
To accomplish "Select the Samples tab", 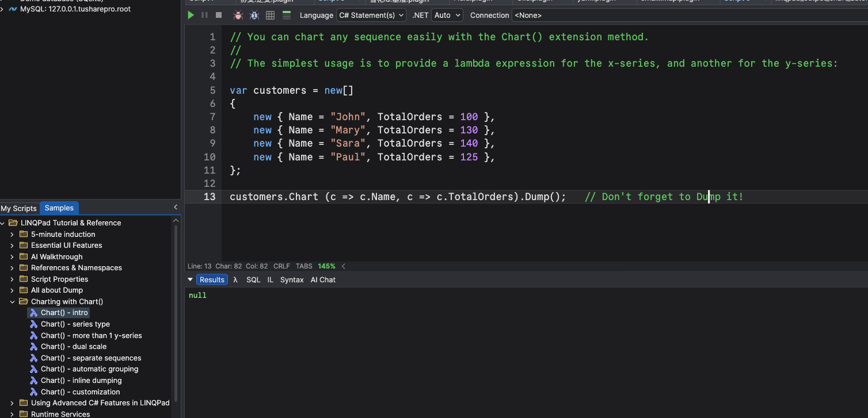I will (x=59, y=208).
